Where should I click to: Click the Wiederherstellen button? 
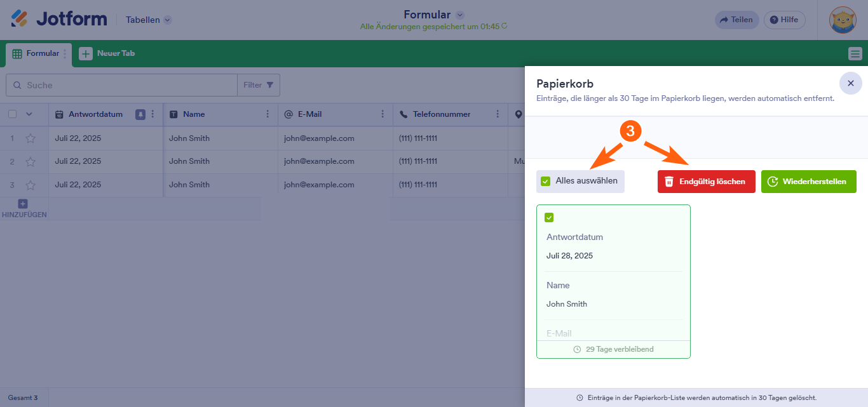click(809, 182)
